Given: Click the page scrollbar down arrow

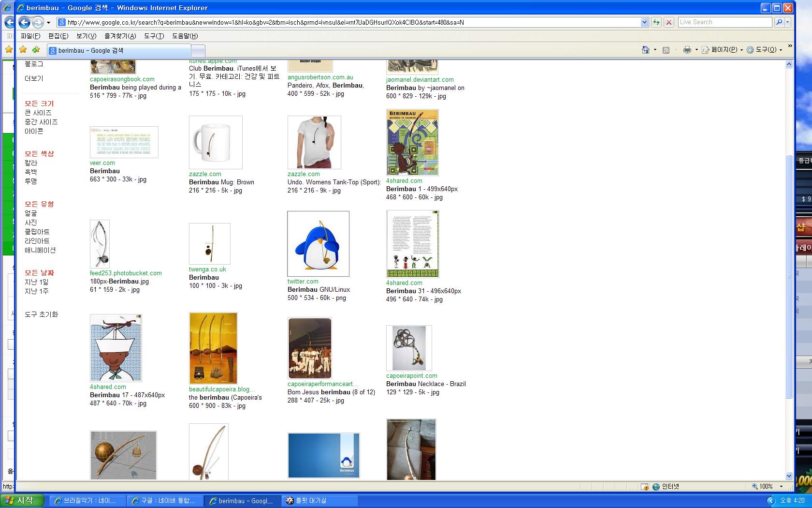Looking at the screenshot, I should 789,476.
